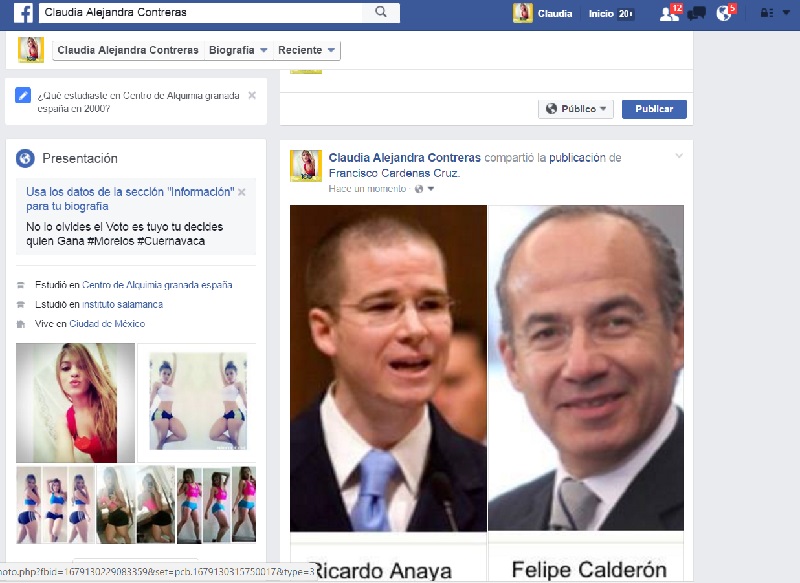The image size is (800, 583).
Task: Open the Reciente dropdown
Action: 306,50
